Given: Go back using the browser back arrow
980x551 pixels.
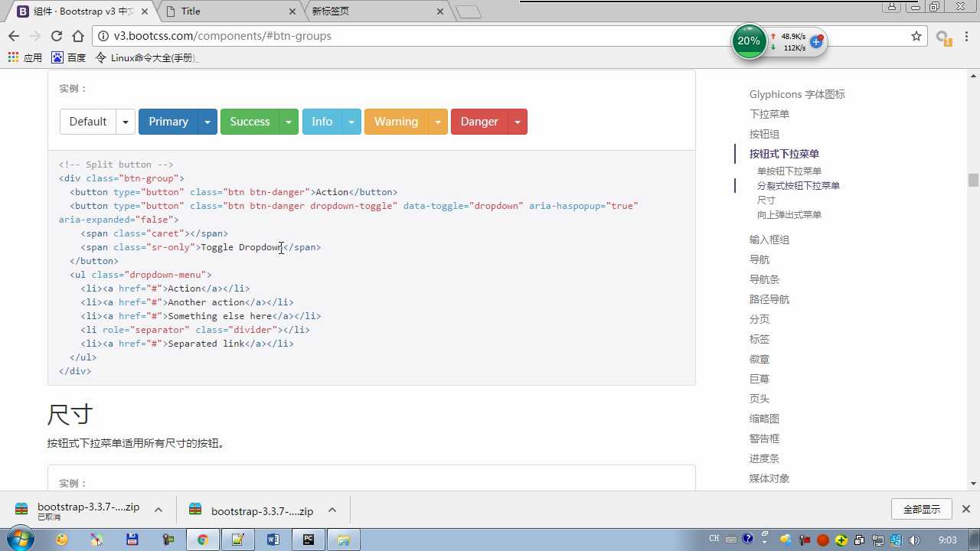Looking at the screenshot, I should pyautogui.click(x=14, y=36).
